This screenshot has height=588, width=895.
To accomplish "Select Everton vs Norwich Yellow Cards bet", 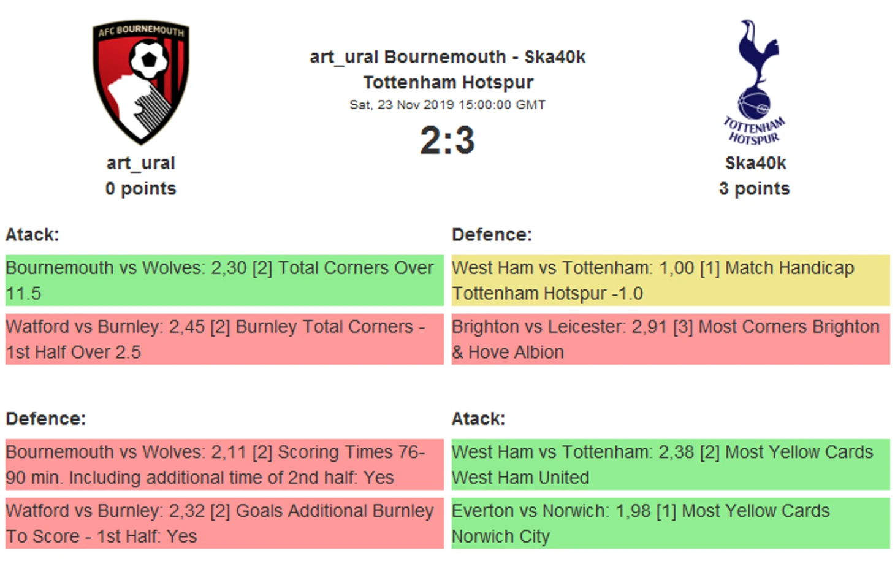I will pos(670,523).
